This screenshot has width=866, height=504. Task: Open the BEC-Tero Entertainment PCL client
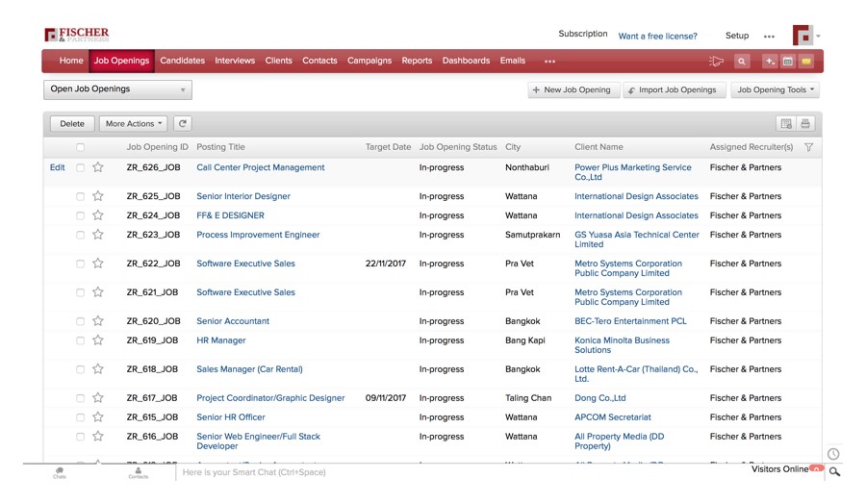coord(630,320)
